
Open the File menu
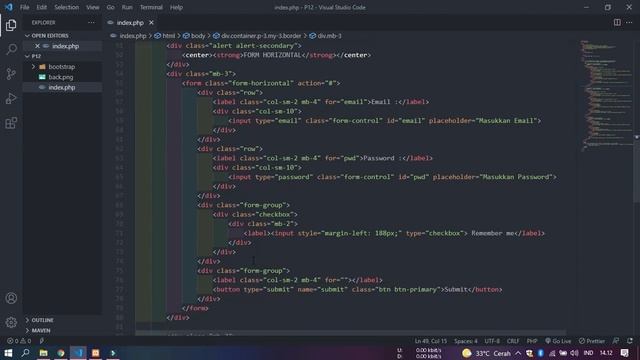pos(24,7)
